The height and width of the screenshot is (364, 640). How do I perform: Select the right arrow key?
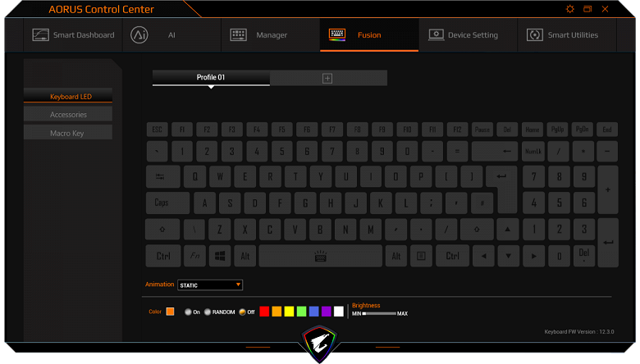point(533,256)
